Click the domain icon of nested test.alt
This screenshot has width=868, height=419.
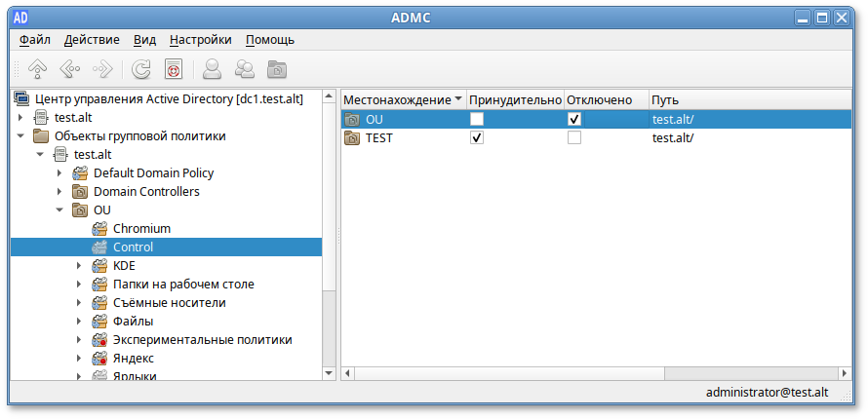[60, 155]
